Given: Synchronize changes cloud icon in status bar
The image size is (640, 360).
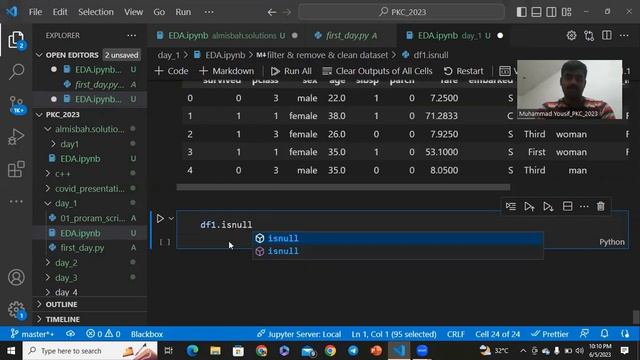Looking at the screenshot, I should (x=70, y=334).
